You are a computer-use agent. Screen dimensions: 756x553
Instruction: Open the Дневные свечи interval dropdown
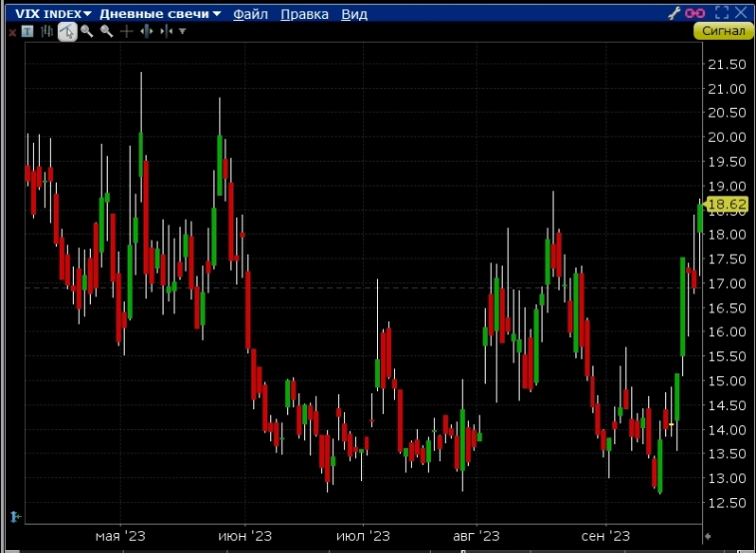click(x=160, y=13)
